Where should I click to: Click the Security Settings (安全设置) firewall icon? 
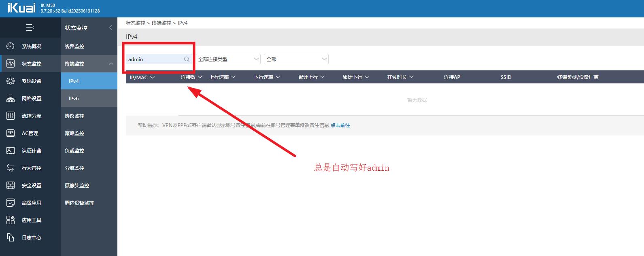tap(11, 185)
